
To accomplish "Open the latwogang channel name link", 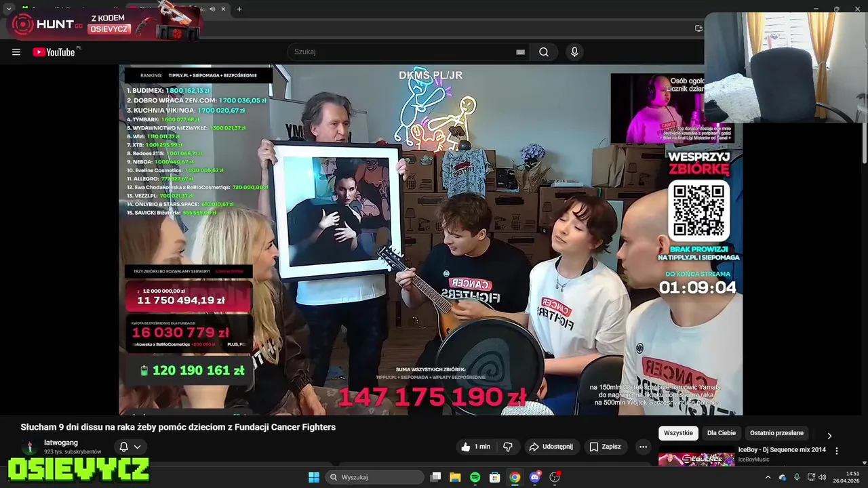I will (61, 443).
